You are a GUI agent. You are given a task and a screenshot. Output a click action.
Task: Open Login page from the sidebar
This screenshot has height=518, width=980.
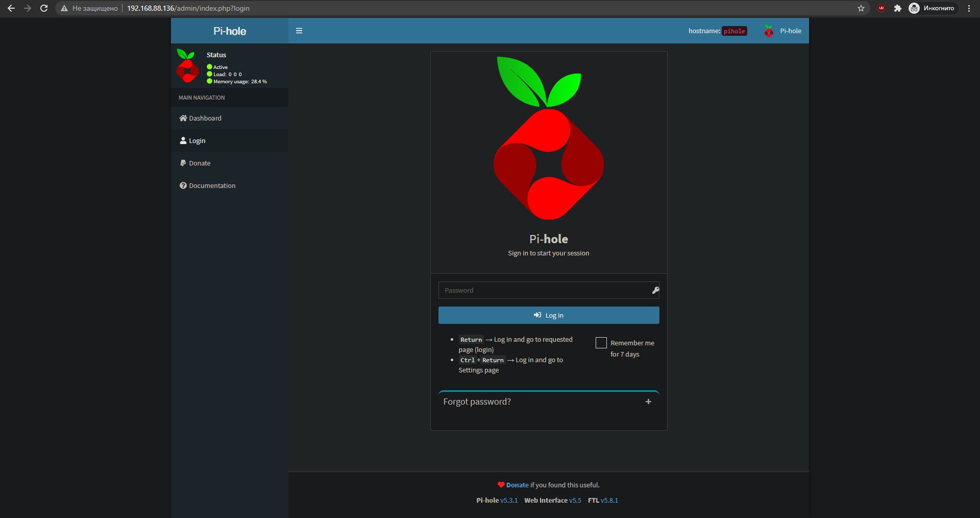(230, 140)
